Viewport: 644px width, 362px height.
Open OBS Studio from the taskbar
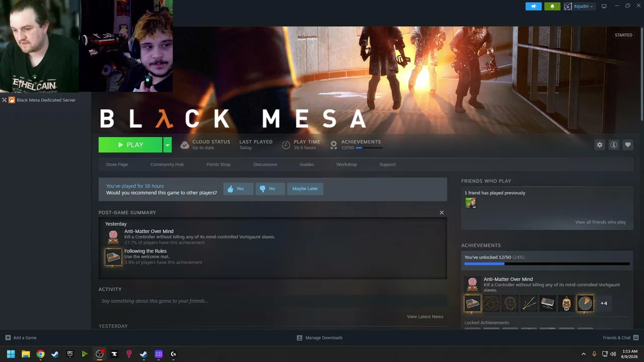pos(100,354)
